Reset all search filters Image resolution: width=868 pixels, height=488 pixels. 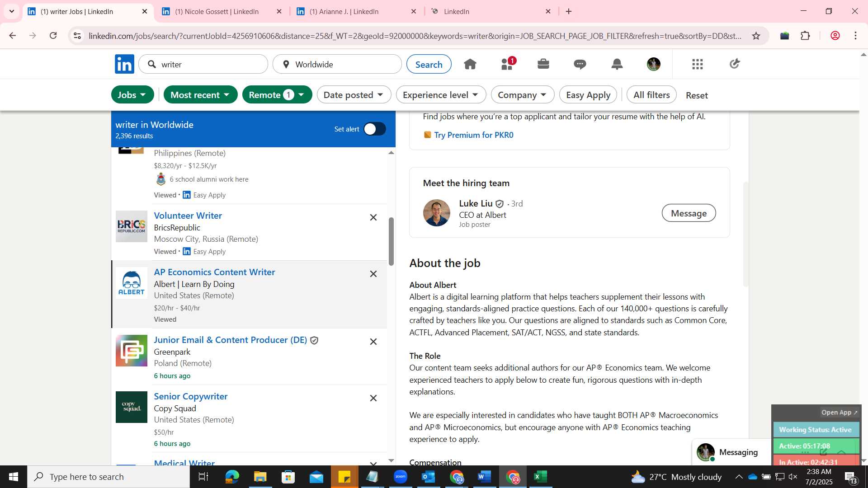(697, 95)
